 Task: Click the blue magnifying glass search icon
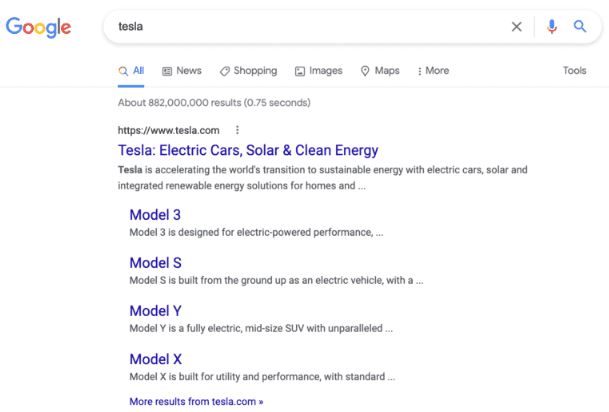(580, 26)
